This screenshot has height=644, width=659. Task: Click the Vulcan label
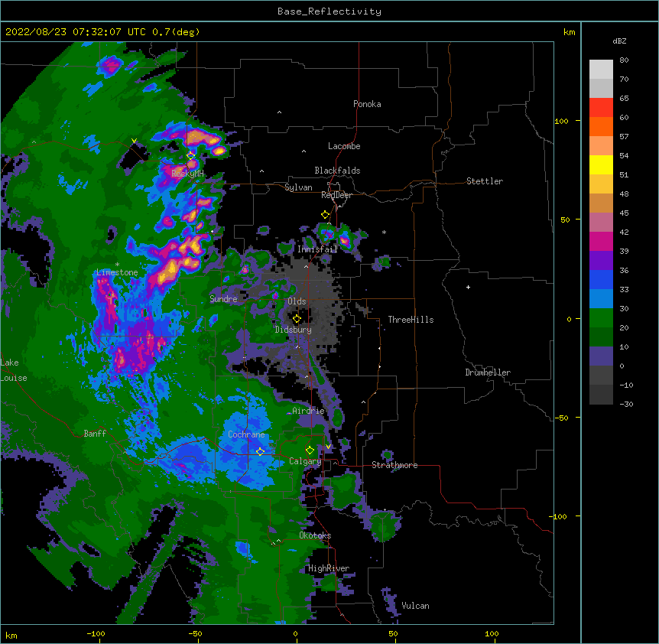click(x=415, y=606)
